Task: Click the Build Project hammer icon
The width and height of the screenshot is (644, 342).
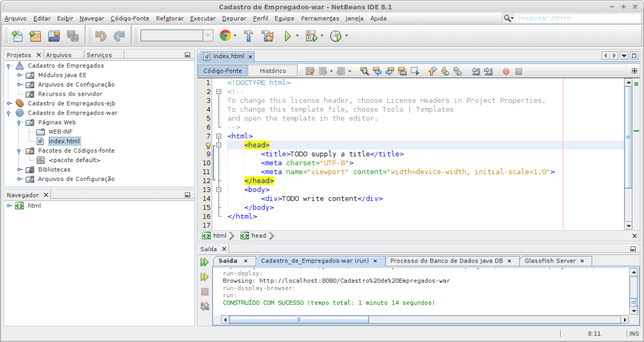Action: (x=248, y=36)
